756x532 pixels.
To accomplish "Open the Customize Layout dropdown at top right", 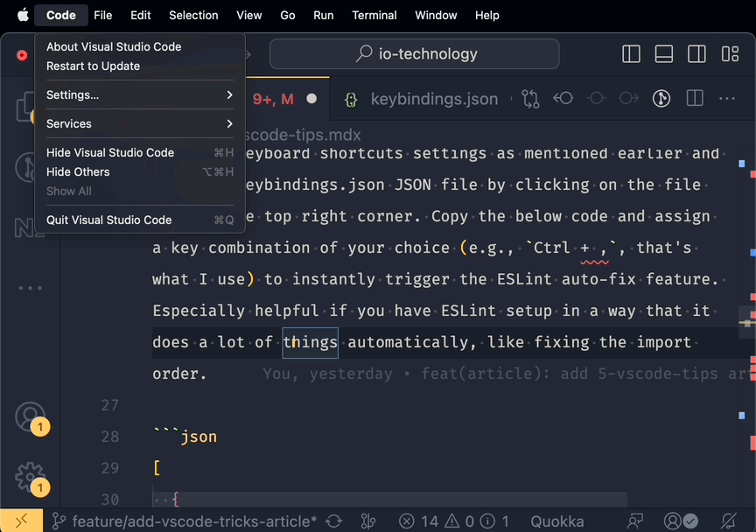I will pos(730,53).
